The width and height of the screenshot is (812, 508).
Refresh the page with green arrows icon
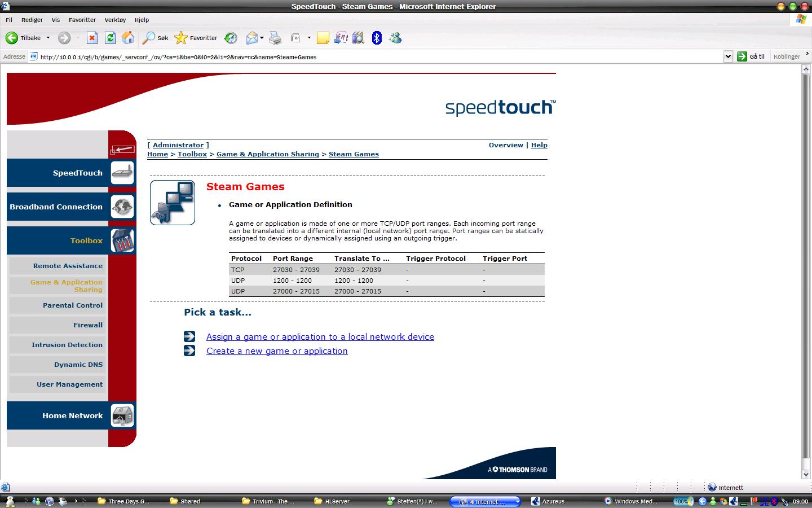click(x=110, y=38)
